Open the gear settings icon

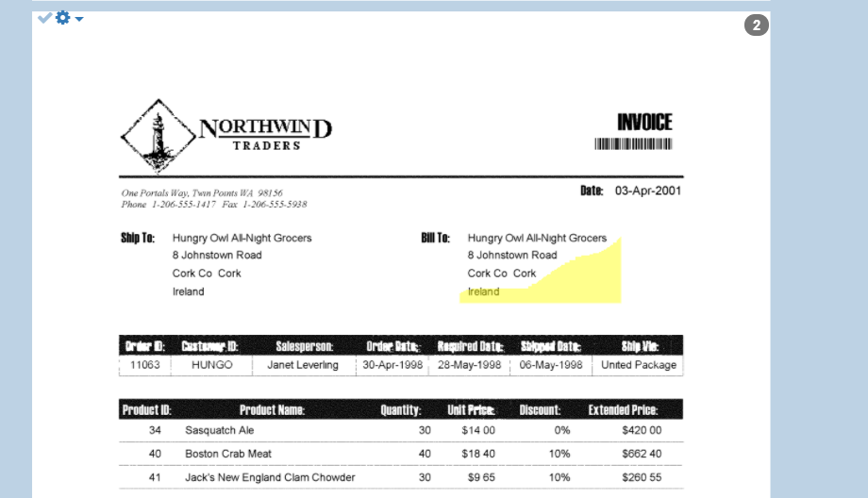(63, 18)
